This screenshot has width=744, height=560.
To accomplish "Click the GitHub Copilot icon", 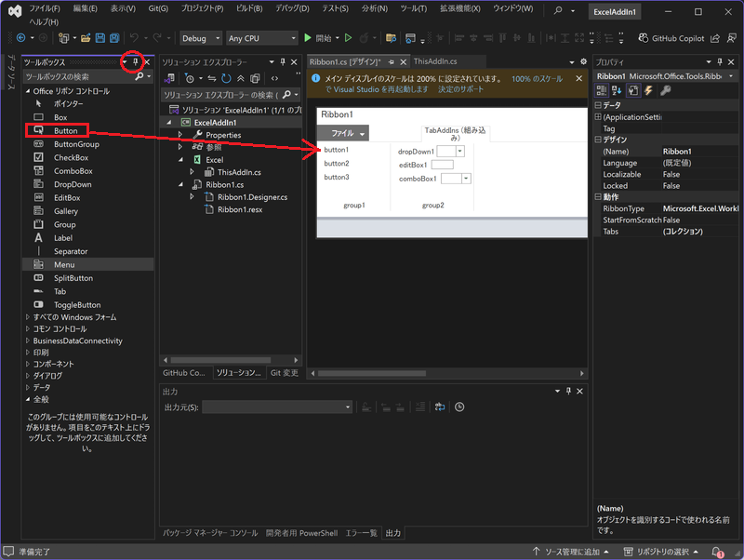I will pyautogui.click(x=644, y=38).
